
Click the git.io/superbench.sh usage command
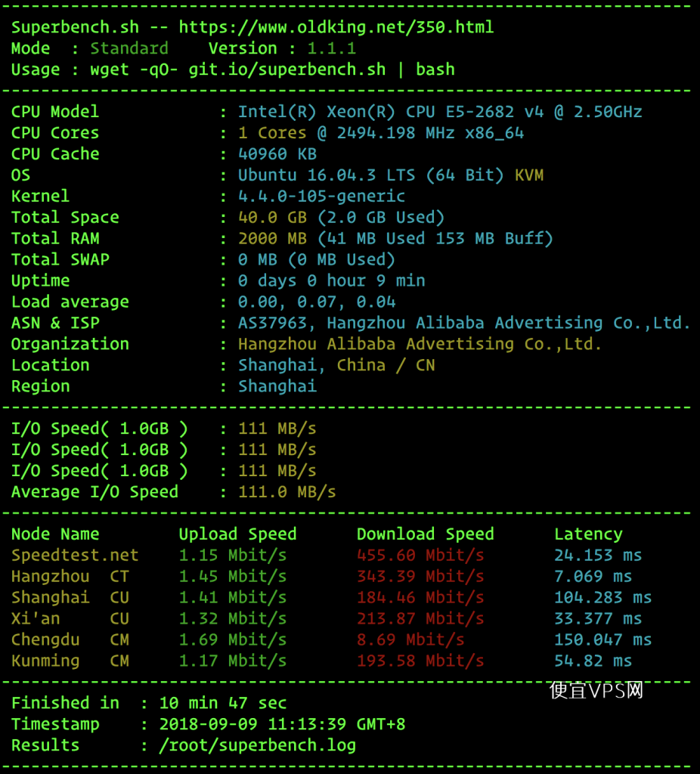pos(287,70)
